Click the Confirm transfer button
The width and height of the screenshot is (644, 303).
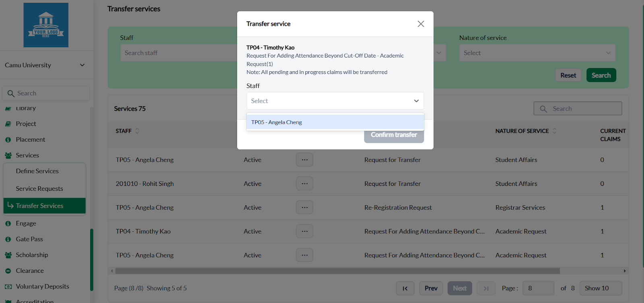click(394, 135)
